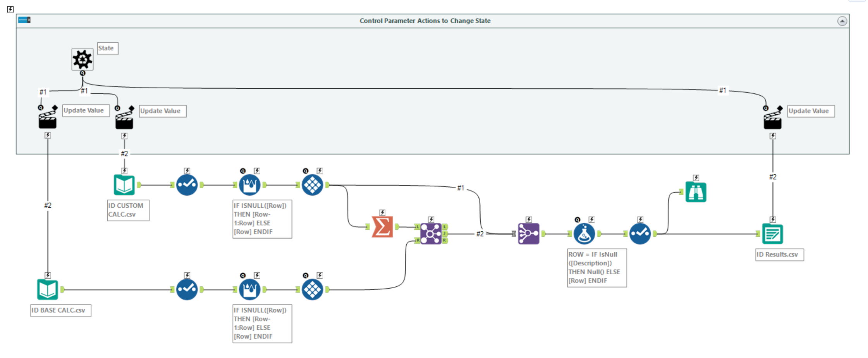Viewport: 868px width, 358px height.
Task: Collapse the Control Parameter Actions container
Action: tap(842, 21)
